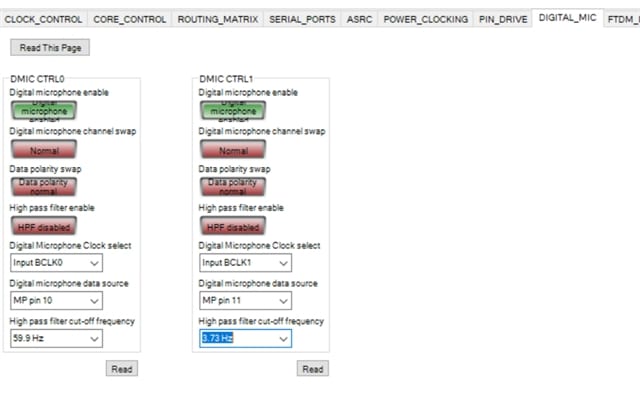This screenshot has width=640, height=397.
Task: Toggle DMIC CTRL0 digital microphone enable
Action: click(x=44, y=111)
